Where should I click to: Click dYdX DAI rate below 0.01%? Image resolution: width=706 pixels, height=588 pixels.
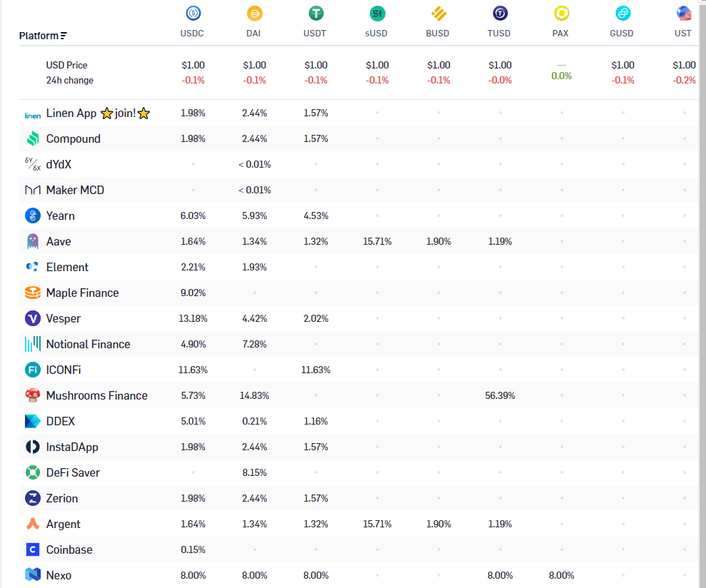(x=254, y=164)
